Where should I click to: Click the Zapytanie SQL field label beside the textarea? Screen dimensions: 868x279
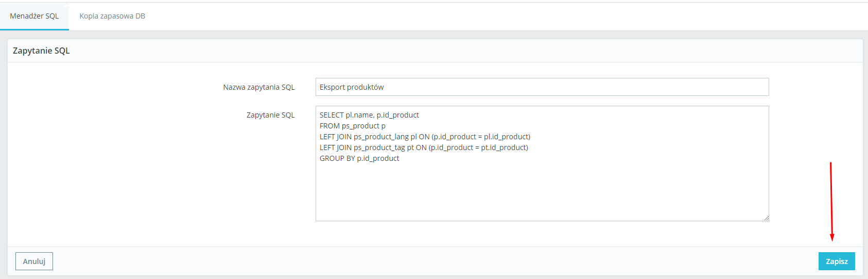click(270, 115)
